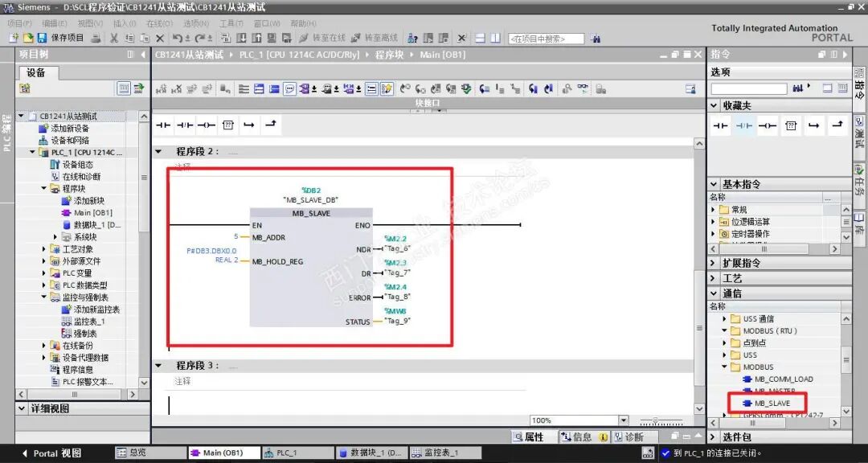Click 转至在线 go online button
This screenshot has height=463, width=868.
pos(322,39)
